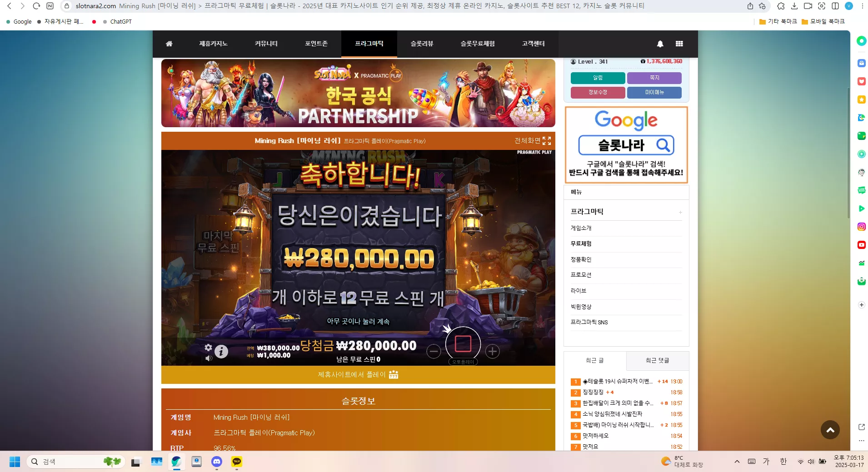
Task: Open the game info button
Action: coord(221,351)
